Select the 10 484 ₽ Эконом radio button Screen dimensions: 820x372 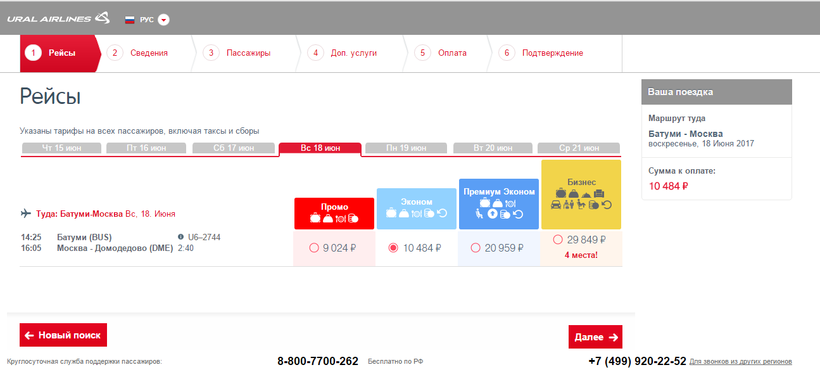click(393, 248)
